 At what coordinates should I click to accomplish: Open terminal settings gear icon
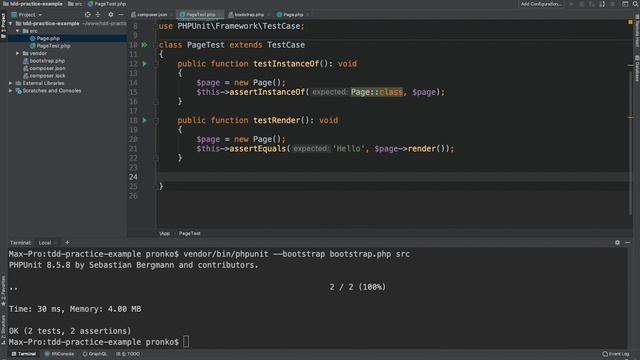[x=617, y=242]
